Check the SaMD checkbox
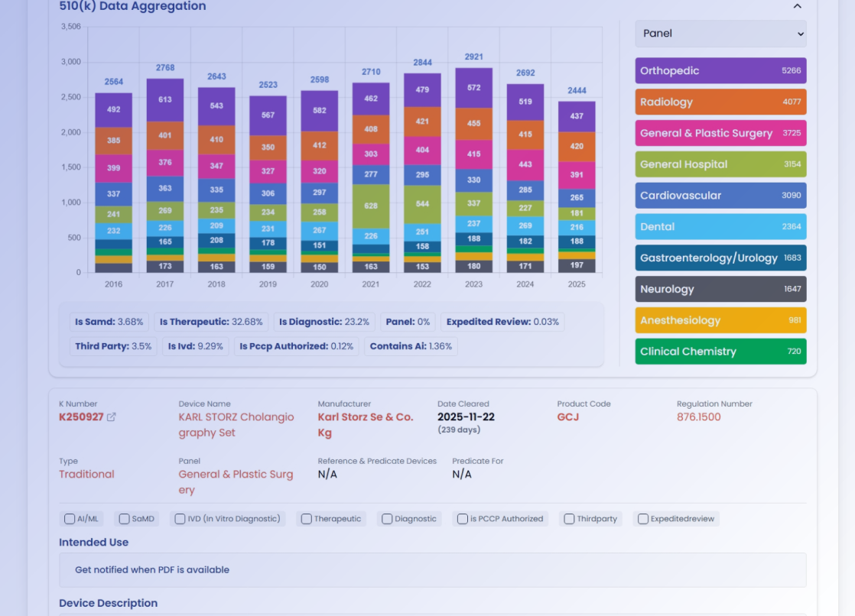Viewport: 855px width, 616px height. (x=124, y=519)
